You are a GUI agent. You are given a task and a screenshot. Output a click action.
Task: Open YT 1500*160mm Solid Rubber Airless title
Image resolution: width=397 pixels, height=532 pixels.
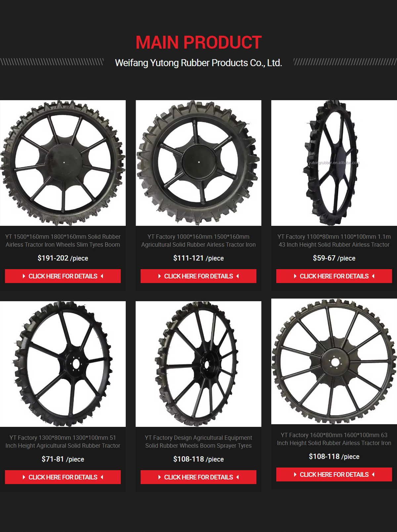(63, 241)
